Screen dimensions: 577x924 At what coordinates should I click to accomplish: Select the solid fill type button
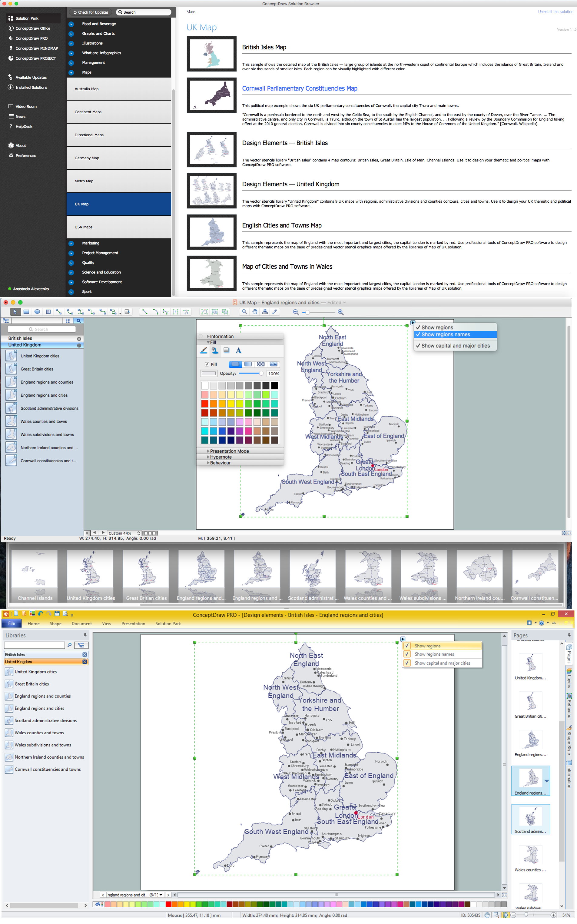pyautogui.click(x=235, y=364)
